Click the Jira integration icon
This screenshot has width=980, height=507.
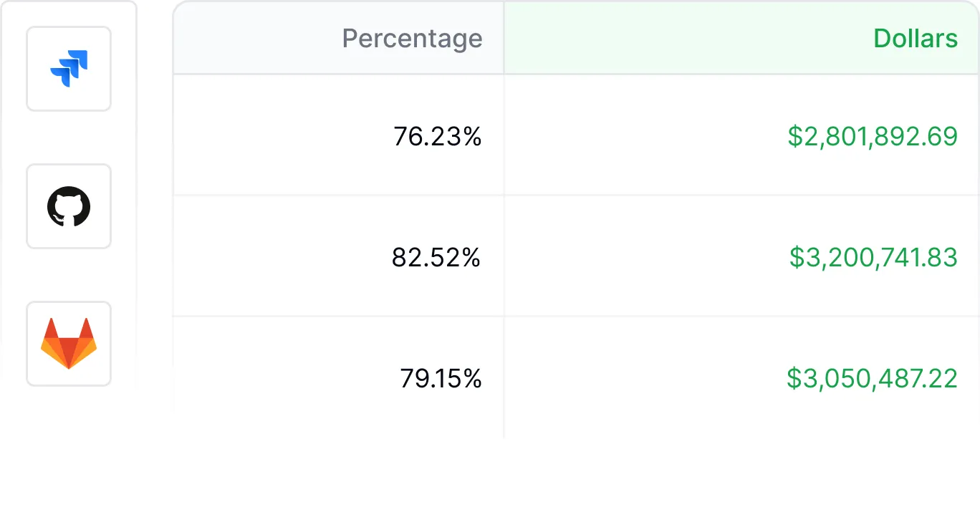pos(69,69)
